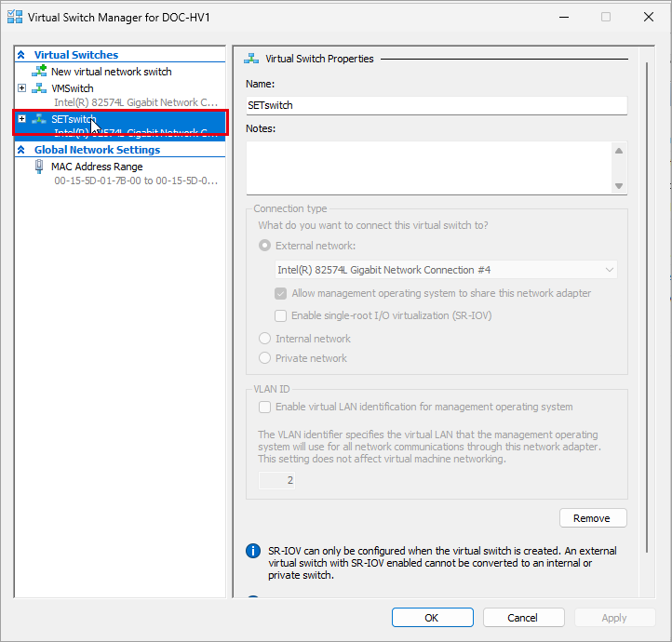Viewport: 672px width, 642px height.
Task: Collapse the Virtual Switches section chevron
Action: (21, 55)
